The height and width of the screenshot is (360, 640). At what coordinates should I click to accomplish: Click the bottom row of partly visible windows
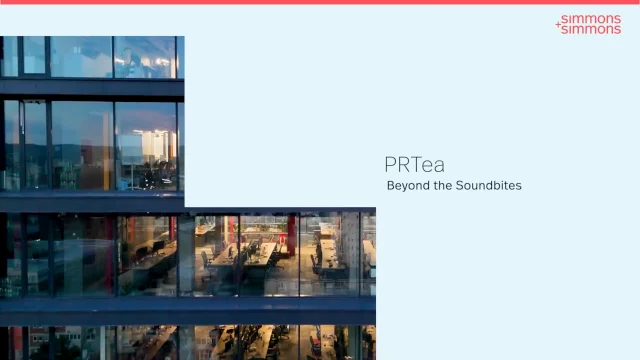pyautogui.click(x=188, y=342)
